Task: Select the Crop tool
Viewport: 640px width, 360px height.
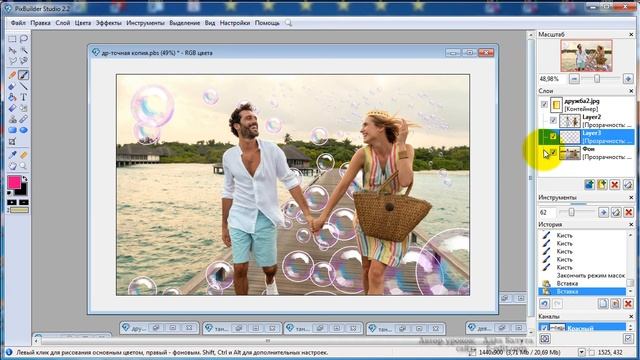Action: pyautogui.click(x=12, y=142)
